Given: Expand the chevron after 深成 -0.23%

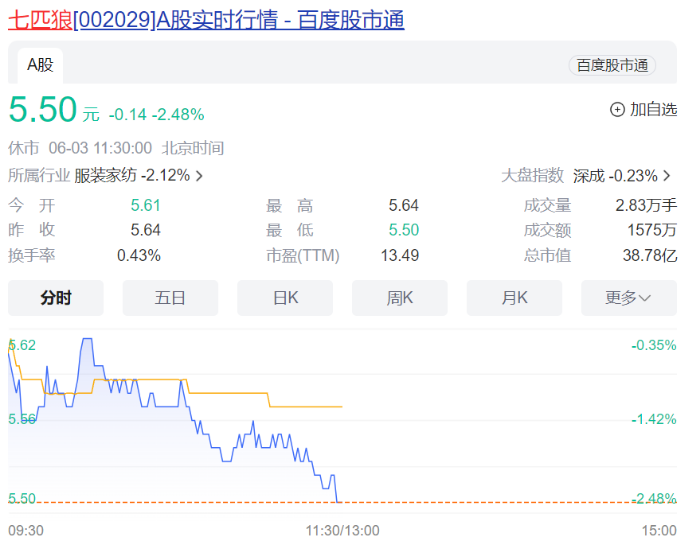Looking at the screenshot, I should coord(667,175).
